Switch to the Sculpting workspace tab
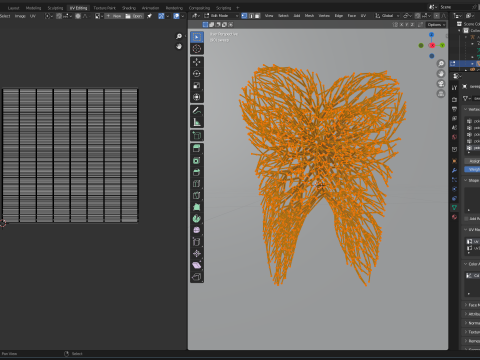Image resolution: width=480 pixels, height=360 pixels. 55,8
